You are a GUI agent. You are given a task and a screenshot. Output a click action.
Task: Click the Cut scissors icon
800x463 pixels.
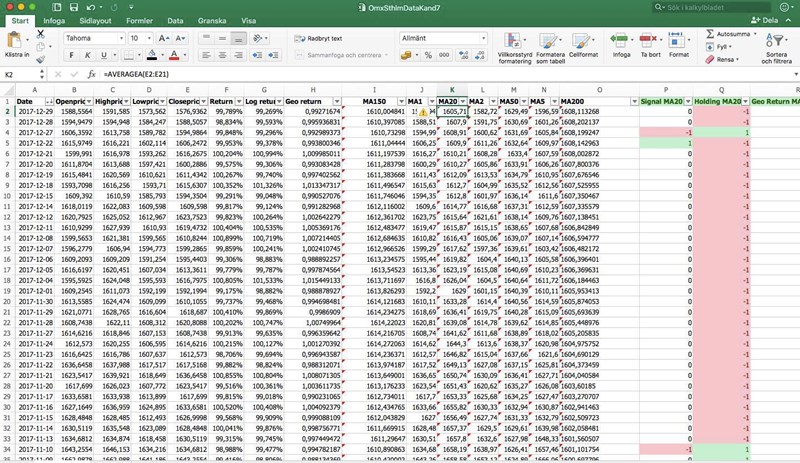click(41, 33)
